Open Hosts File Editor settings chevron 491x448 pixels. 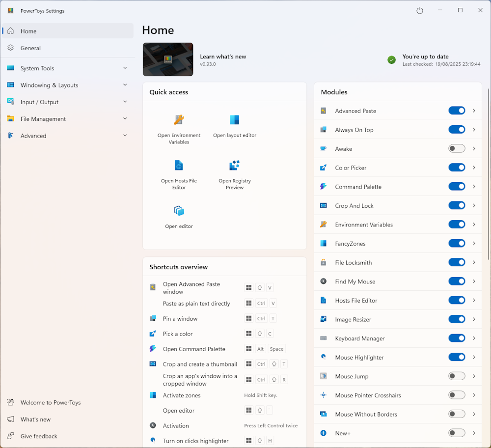pos(474,300)
